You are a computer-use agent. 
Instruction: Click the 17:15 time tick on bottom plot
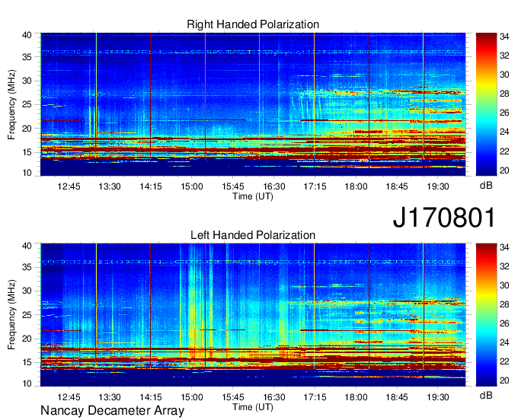click(315, 397)
